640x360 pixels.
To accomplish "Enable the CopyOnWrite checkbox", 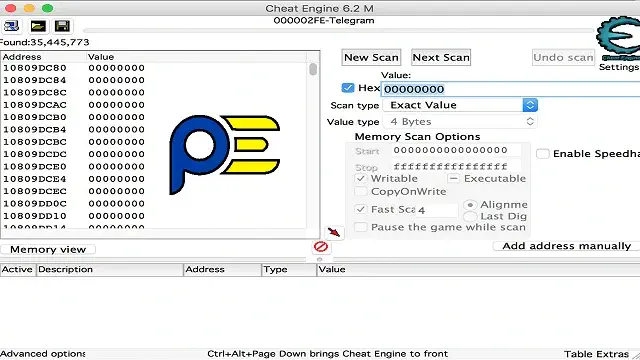I will [360, 191].
